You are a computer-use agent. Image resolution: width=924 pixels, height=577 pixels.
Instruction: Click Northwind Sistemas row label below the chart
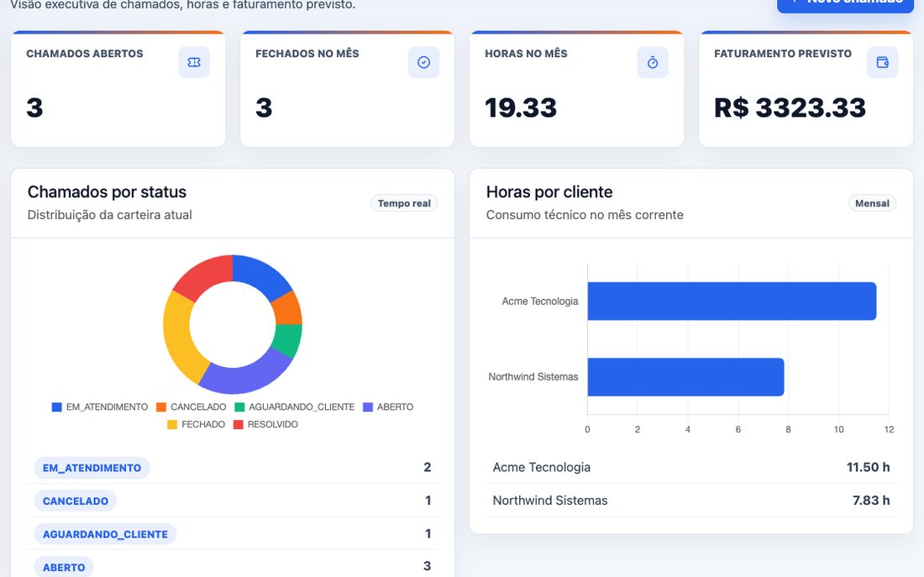(x=550, y=501)
